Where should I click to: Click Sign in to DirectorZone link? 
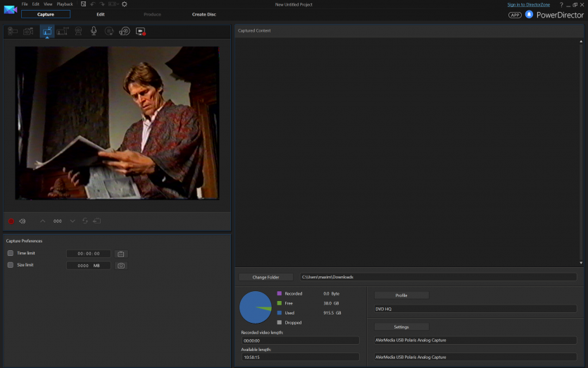[528, 4]
